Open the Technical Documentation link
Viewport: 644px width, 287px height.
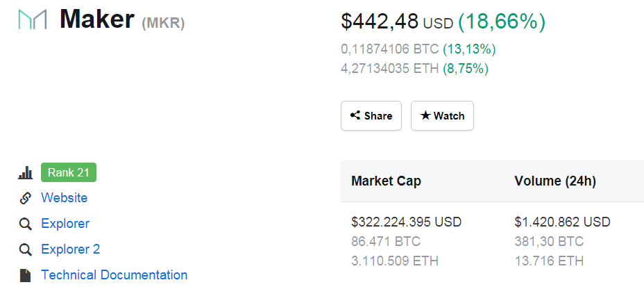pyautogui.click(x=115, y=274)
